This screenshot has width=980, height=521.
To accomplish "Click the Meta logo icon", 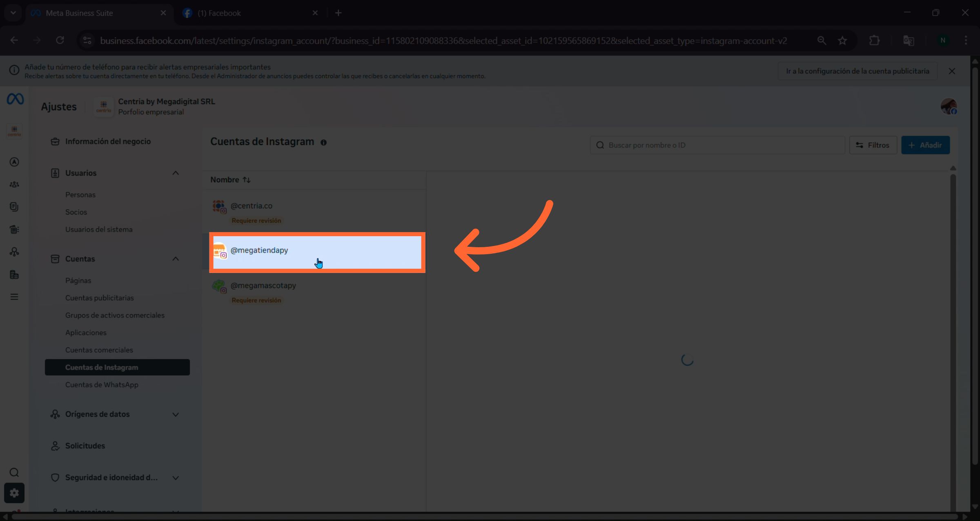I will pyautogui.click(x=15, y=99).
